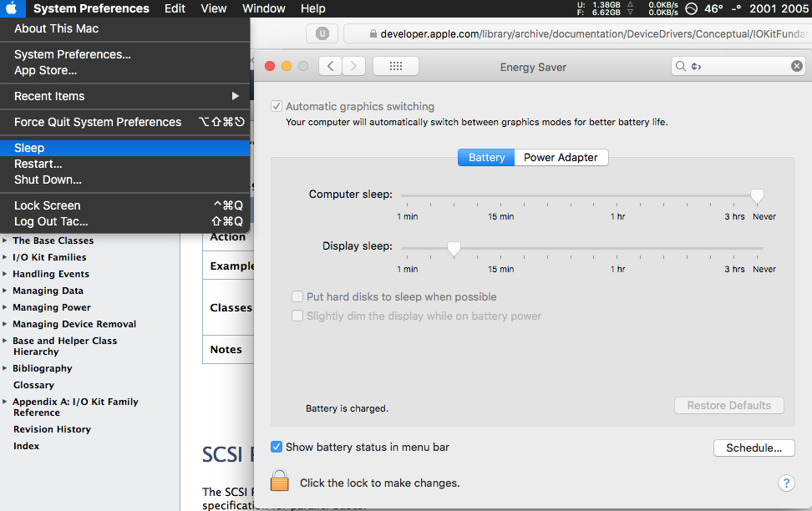Screen dimensions: 812x511
Task: Click the Schedule... button
Action: pos(754,448)
